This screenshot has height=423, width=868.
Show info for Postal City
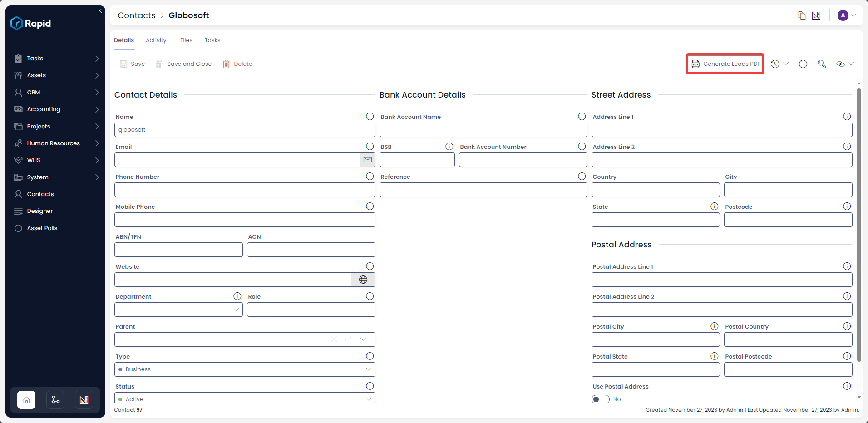click(x=715, y=326)
